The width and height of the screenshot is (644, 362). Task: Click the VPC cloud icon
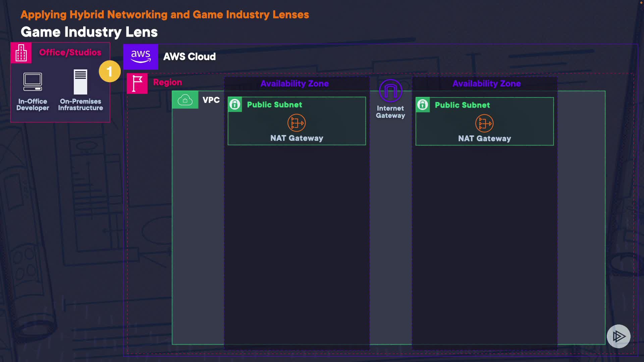185,100
